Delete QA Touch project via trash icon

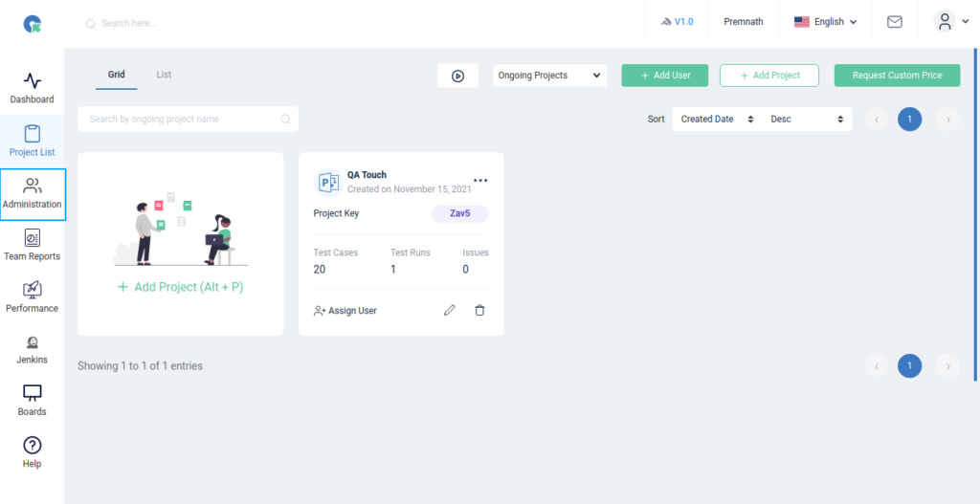pyautogui.click(x=479, y=311)
